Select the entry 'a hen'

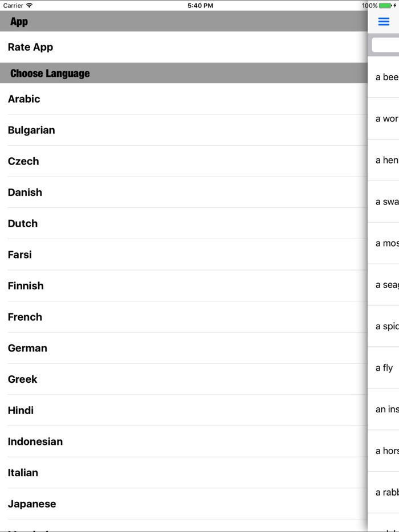(x=385, y=160)
